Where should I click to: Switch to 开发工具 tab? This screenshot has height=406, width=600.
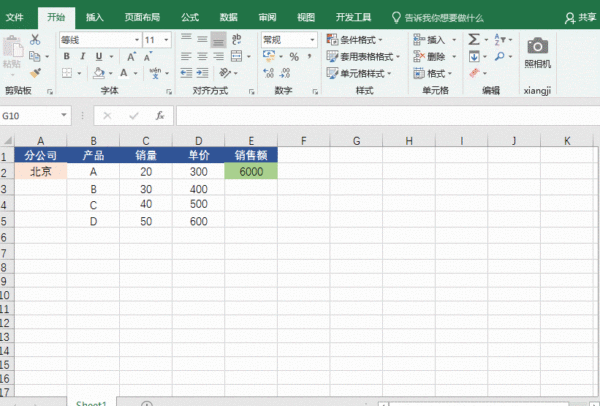353,17
